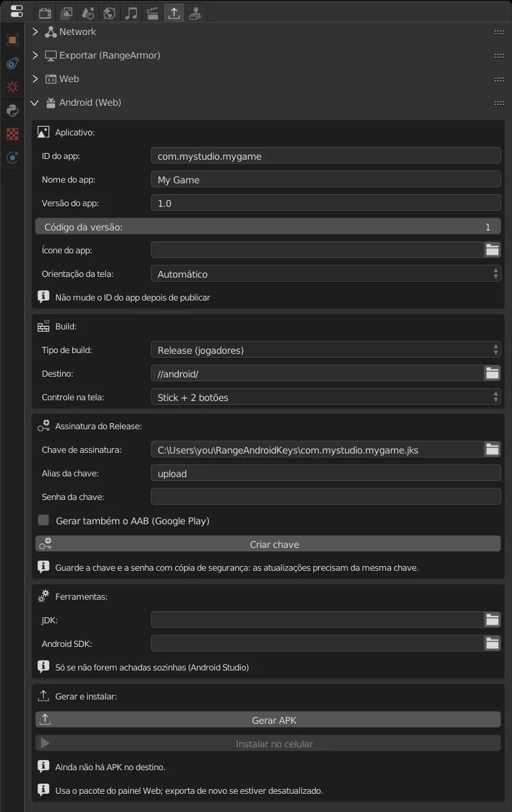Screen dimensions: 512x812
Task: Click the image icon next to Aplicativo
Action: pos(44,132)
